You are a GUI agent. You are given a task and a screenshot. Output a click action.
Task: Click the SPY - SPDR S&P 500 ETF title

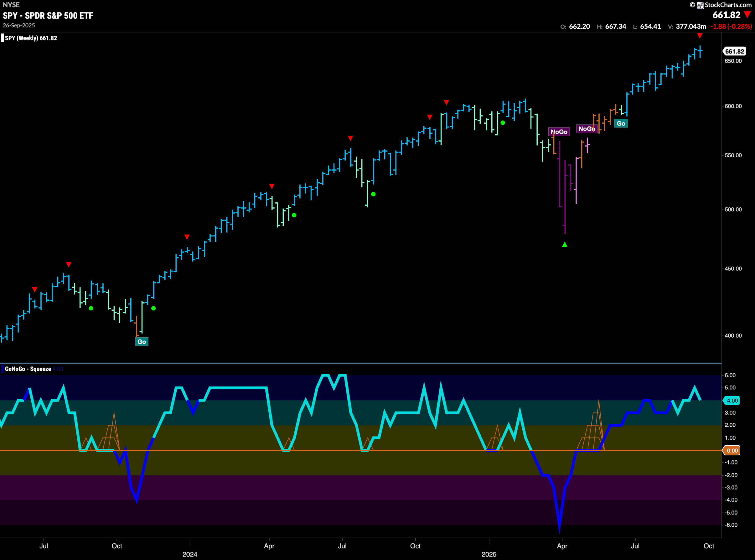tap(48, 16)
